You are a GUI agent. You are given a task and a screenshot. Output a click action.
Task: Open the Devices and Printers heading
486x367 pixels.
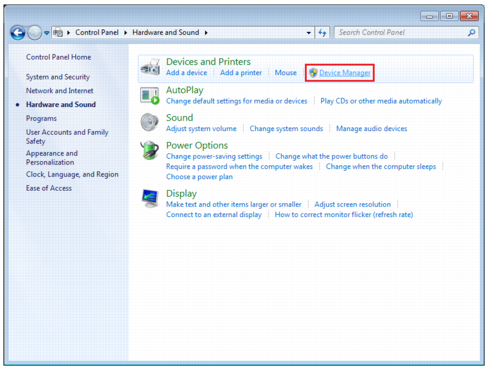click(208, 62)
